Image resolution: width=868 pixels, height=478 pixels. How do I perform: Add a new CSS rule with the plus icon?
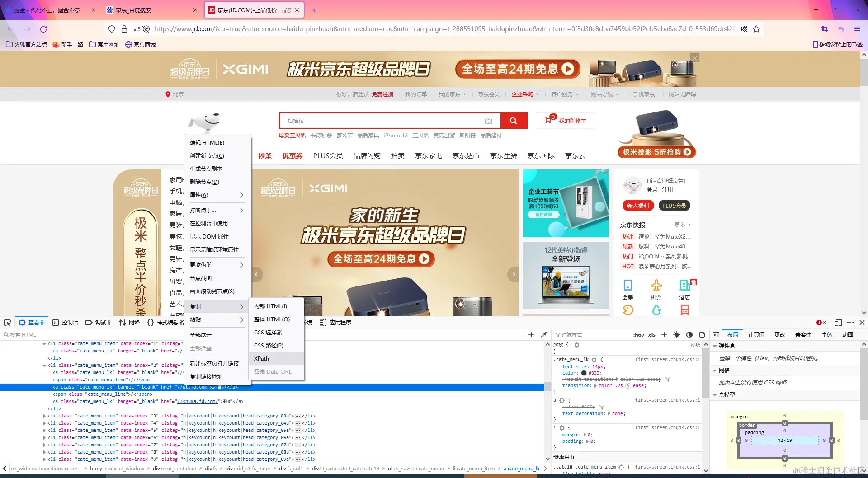point(664,335)
